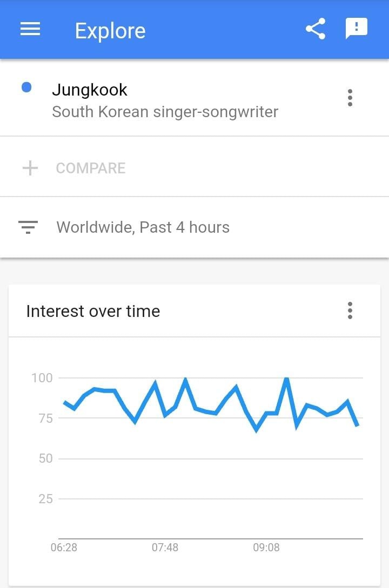Open the send feedback icon

pos(357,29)
